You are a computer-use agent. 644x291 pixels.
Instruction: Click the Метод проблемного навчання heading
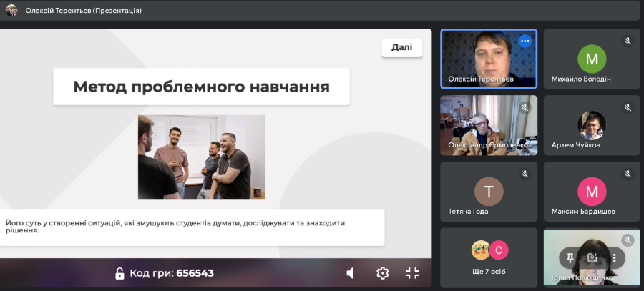pos(201,87)
